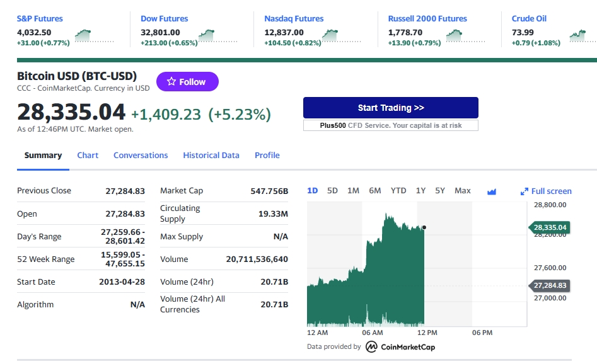597x364 pixels.
Task: Open the Dow Futures link
Action: [x=164, y=19]
